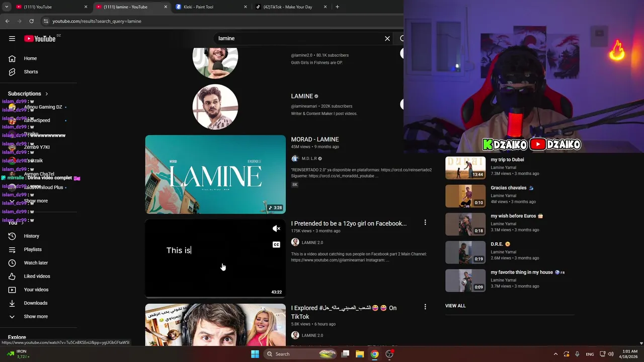Open my favorite thing in my house thumbnail
Viewport: 644px width, 362px height.
(x=465, y=281)
